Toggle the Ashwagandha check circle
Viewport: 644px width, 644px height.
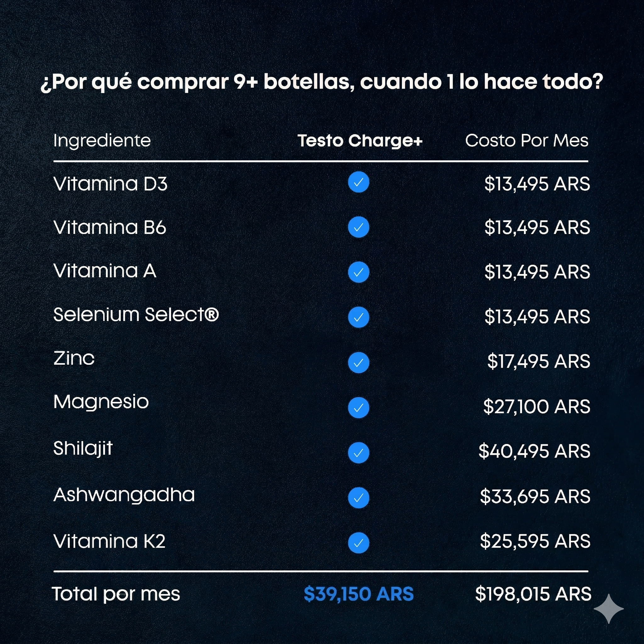point(358,498)
